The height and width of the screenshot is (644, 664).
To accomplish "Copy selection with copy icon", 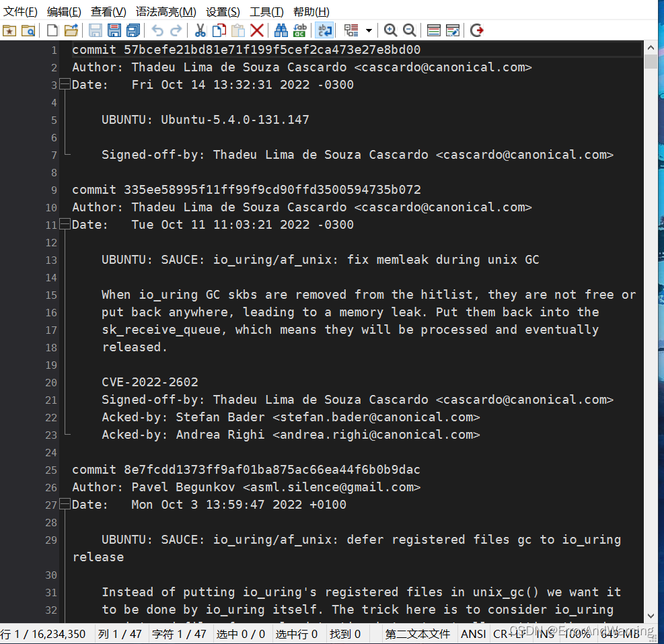I will [219, 30].
